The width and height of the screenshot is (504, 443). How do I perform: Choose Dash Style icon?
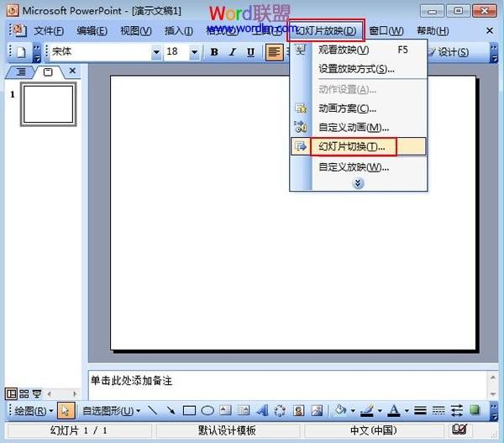pyautogui.click(x=438, y=410)
